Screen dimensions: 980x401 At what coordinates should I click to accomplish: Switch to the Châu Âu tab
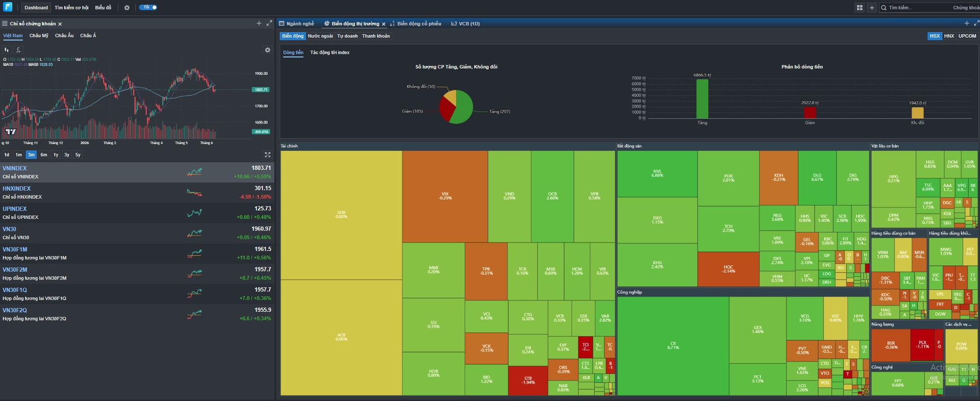pyautogui.click(x=64, y=36)
